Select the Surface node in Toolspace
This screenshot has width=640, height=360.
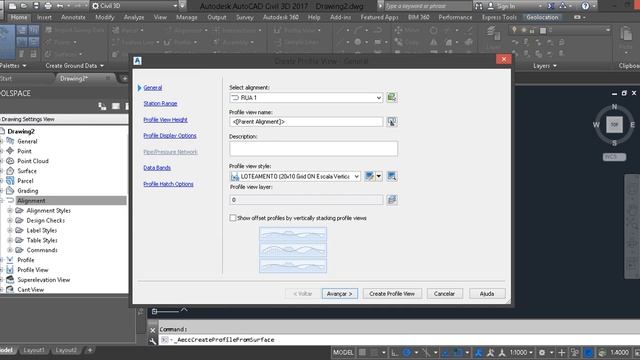click(x=27, y=171)
